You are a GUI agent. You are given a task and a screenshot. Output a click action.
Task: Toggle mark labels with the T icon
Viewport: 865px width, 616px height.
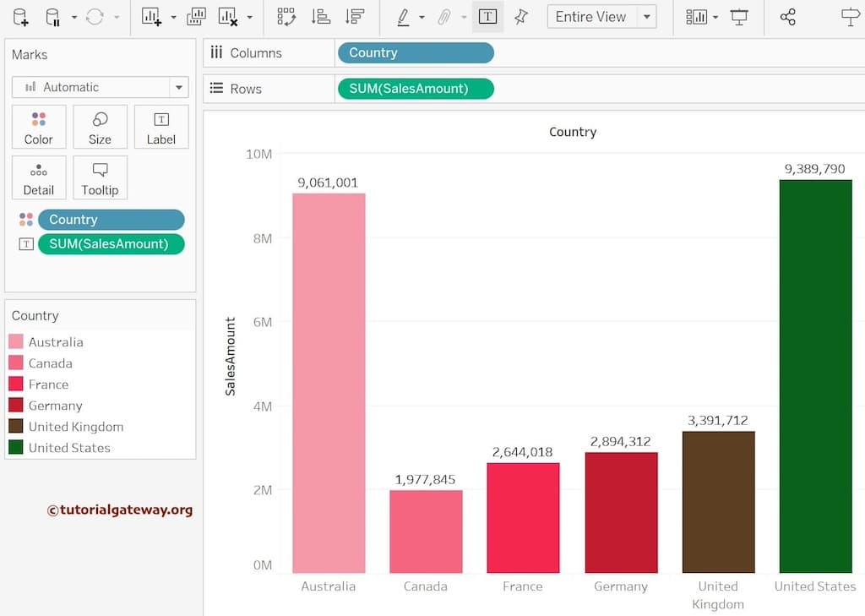coord(488,16)
